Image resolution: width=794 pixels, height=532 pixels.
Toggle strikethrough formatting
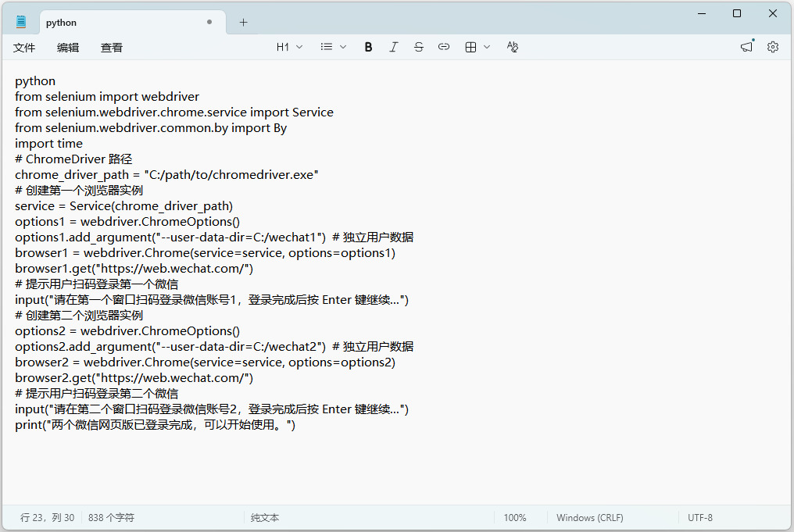tap(419, 47)
